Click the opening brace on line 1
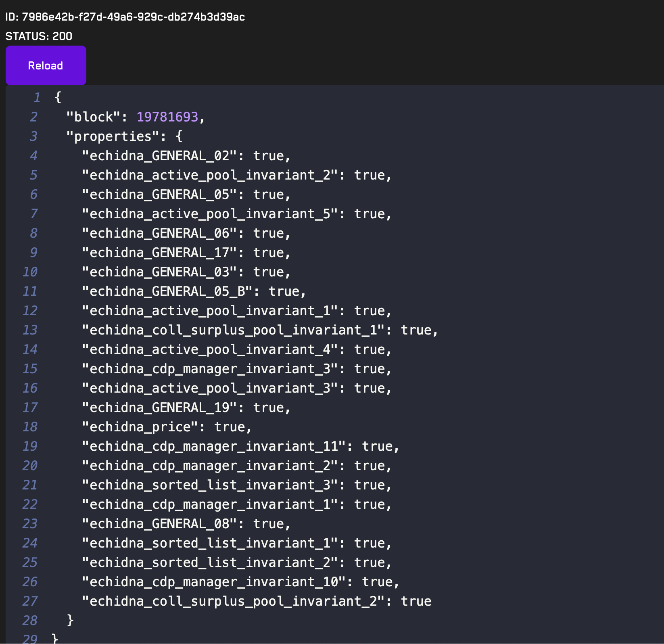664x644 pixels. pos(58,98)
